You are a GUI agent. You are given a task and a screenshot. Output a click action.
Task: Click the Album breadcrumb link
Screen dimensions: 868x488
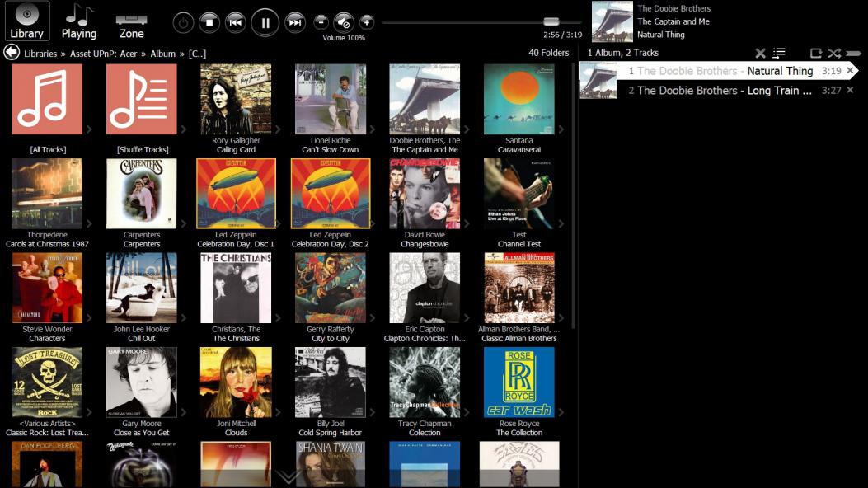pyautogui.click(x=162, y=54)
